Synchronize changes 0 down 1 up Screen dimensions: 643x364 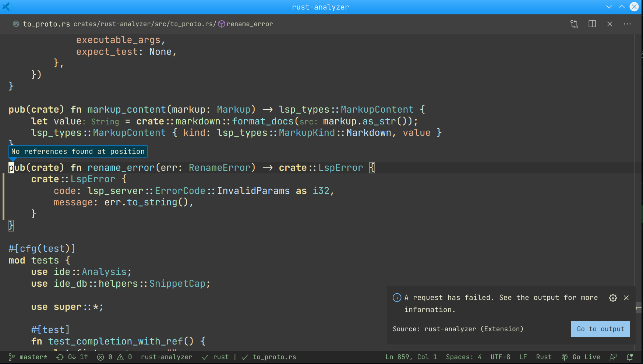coord(72,357)
